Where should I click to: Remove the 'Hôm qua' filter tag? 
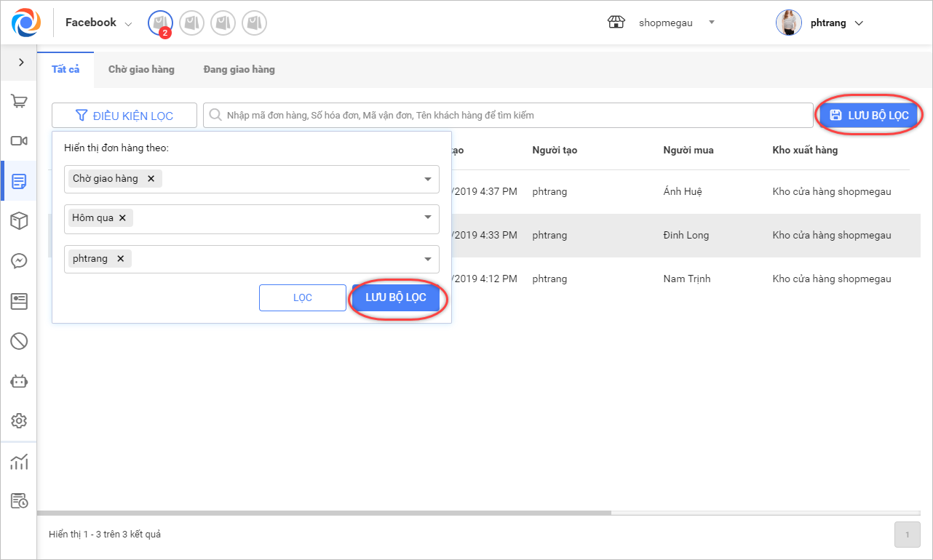click(122, 218)
